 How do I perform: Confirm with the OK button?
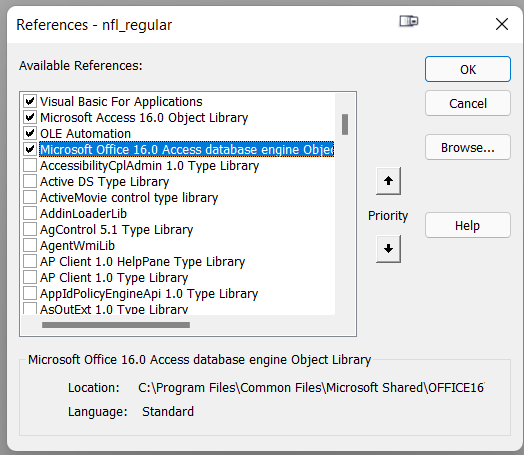pos(468,69)
